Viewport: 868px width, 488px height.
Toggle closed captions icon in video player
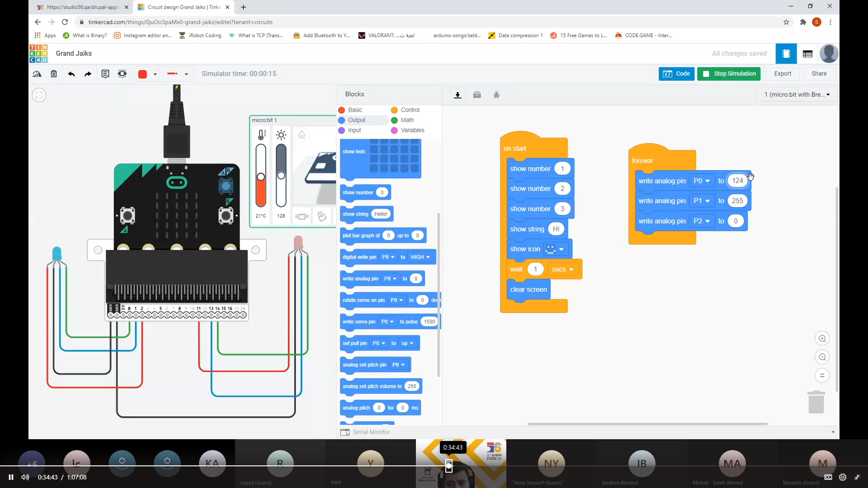pyautogui.click(x=828, y=477)
